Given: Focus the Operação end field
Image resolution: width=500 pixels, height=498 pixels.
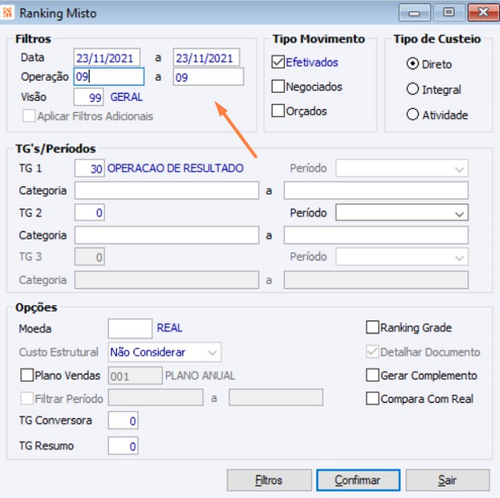Looking at the screenshot, I should (x=208, y=77).
